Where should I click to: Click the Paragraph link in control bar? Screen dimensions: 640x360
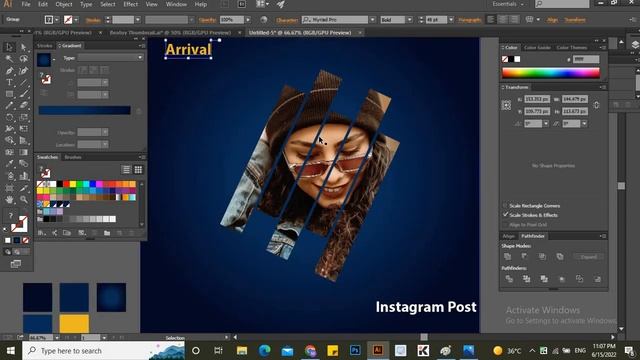click(469, 20)
